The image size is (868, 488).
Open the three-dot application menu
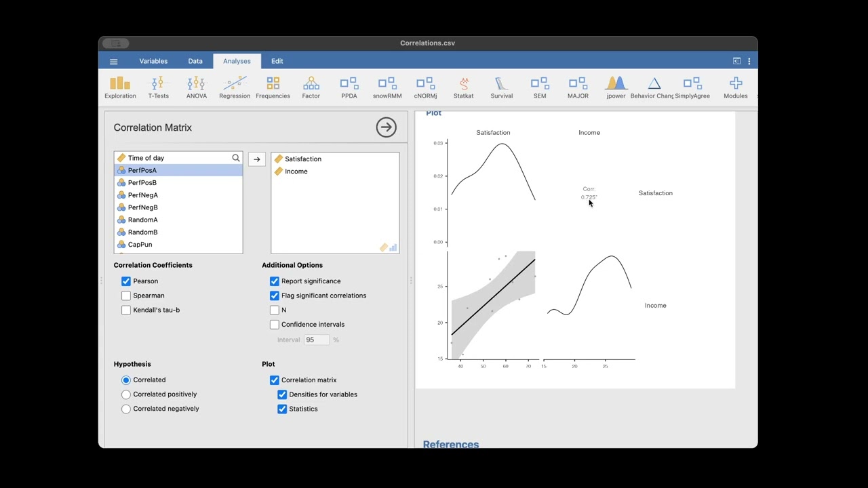pos(749,61)
